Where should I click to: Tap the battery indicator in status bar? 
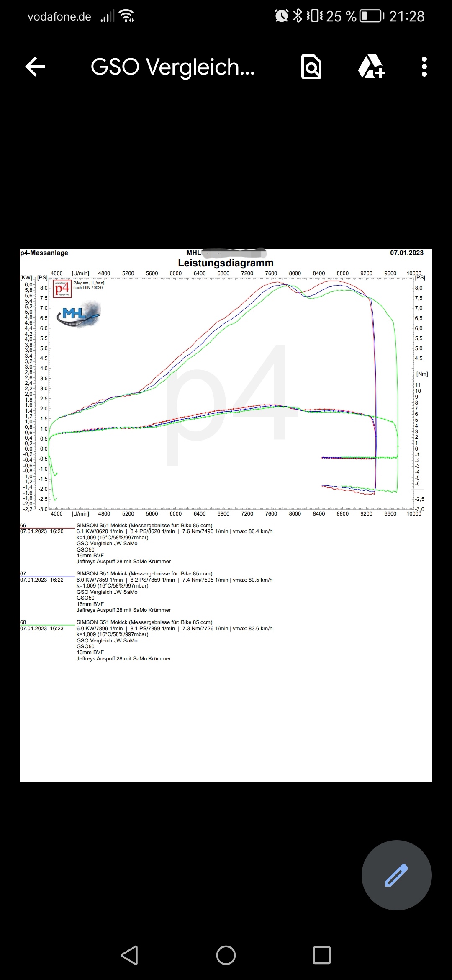(x=371, y=16)
